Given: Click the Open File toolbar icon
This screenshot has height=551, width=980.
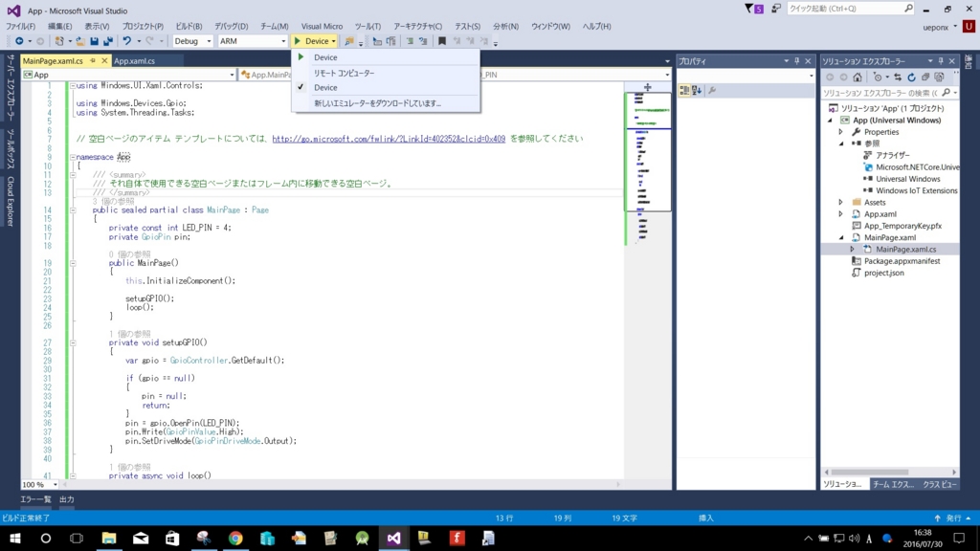Looking at the screenshot, I should click(80, 41).
